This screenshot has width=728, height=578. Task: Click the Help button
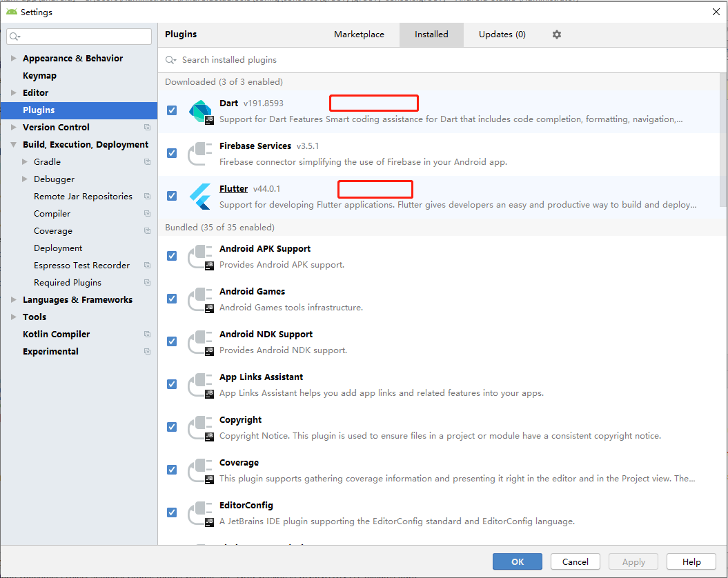coord(691,561)
